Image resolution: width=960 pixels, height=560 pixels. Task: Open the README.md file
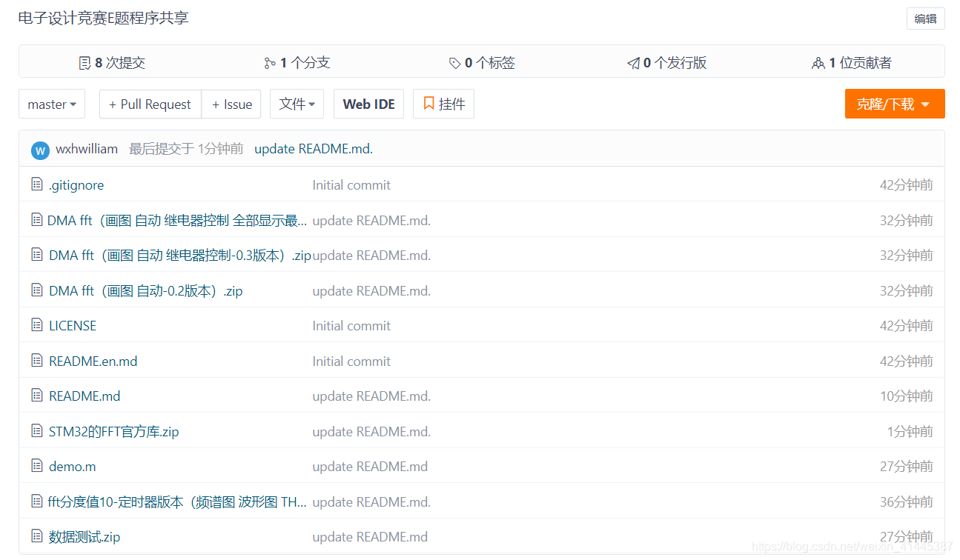(85, 396)
